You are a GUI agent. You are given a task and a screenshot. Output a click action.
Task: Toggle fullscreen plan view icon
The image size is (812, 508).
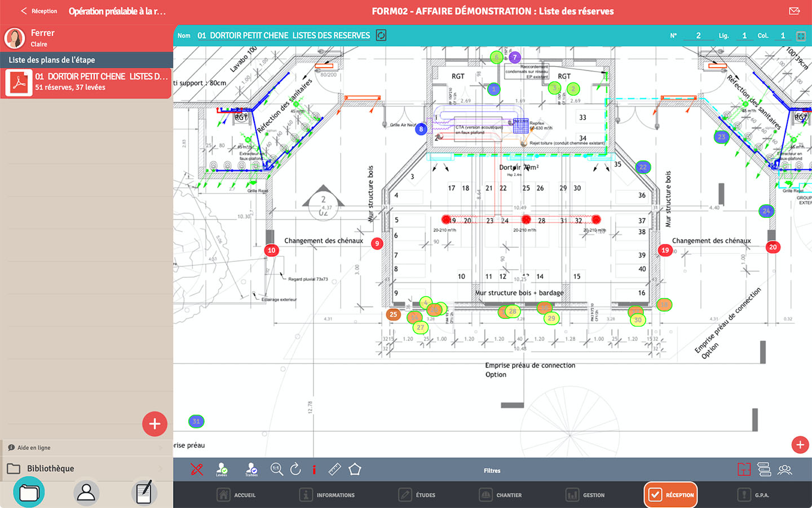pyautogui.click(x=801, y=36)
